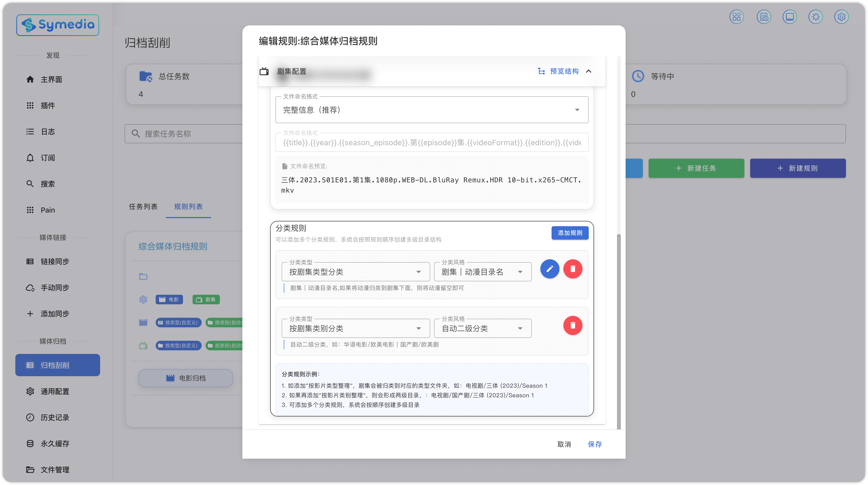Screen dimensions: 868x485
Task: Open the 按剧集类型分类 type dropdown
Action: pyautogui.click(x=355, y=272)
